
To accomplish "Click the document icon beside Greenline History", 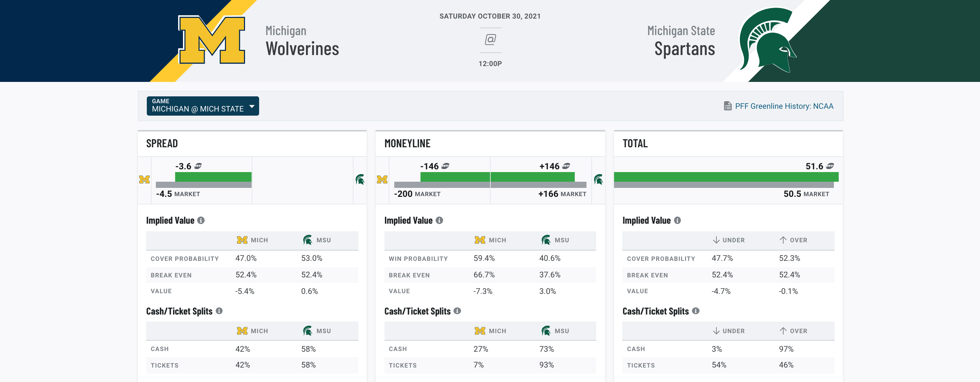I will pos(727,106).
